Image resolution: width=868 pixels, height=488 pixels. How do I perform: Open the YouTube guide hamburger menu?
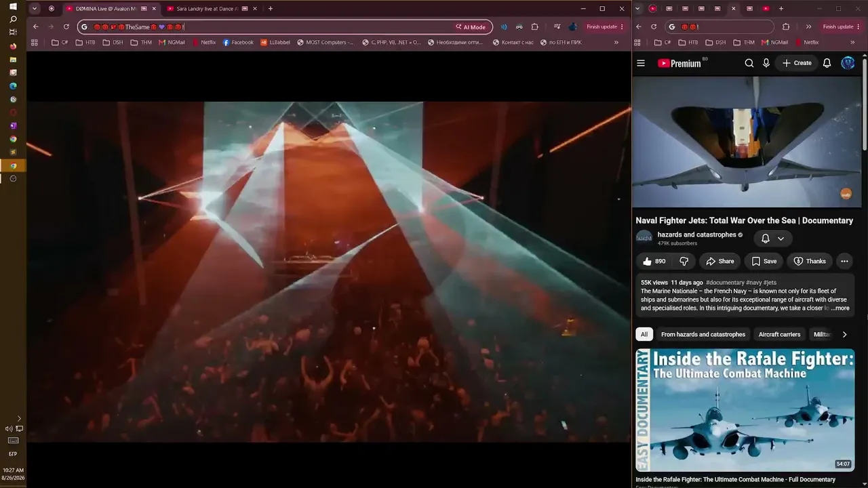[641, 63]
